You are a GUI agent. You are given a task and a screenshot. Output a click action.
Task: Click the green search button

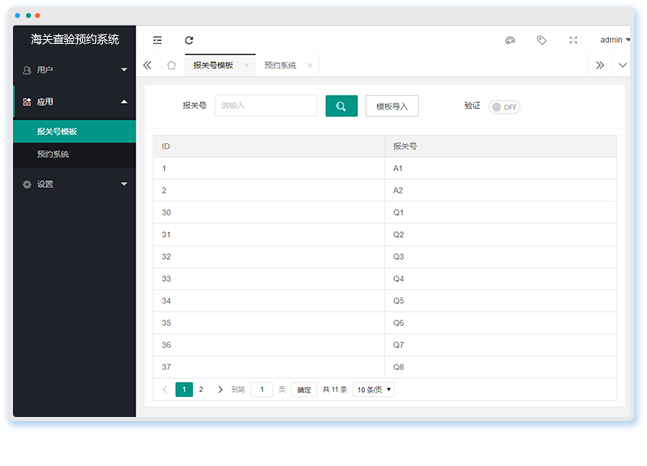(341, 106)
